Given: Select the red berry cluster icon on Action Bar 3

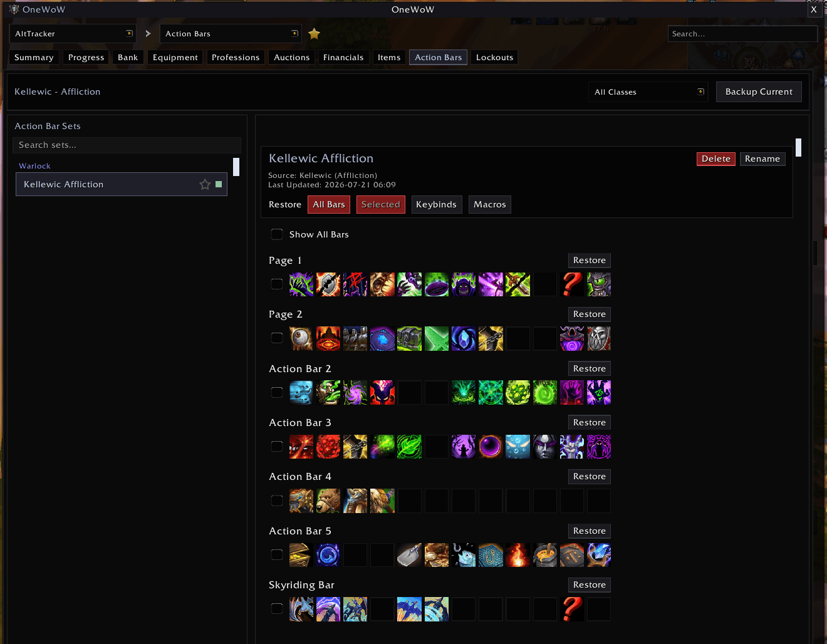Looking at the screenshot, I should pos(328,447).
